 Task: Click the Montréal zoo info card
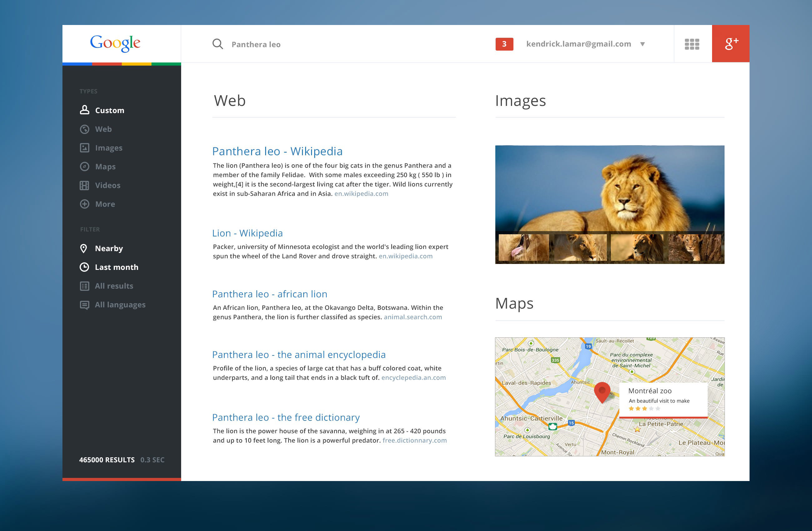click(x=663, y=400)
